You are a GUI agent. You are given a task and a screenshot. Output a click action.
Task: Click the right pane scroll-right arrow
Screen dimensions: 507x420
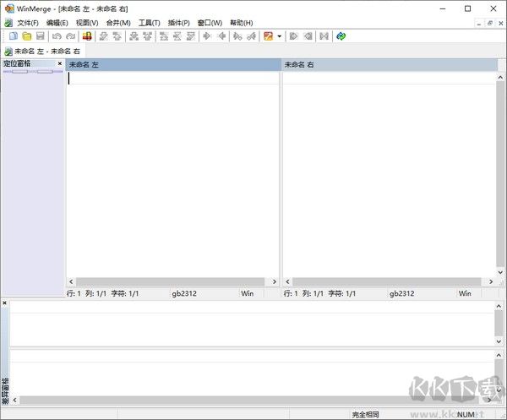pos(491,281)
